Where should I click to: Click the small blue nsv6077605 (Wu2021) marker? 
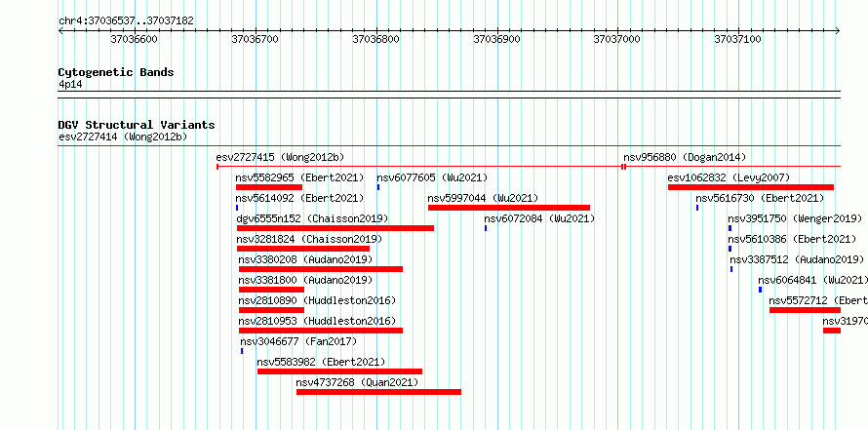(378, 187)
